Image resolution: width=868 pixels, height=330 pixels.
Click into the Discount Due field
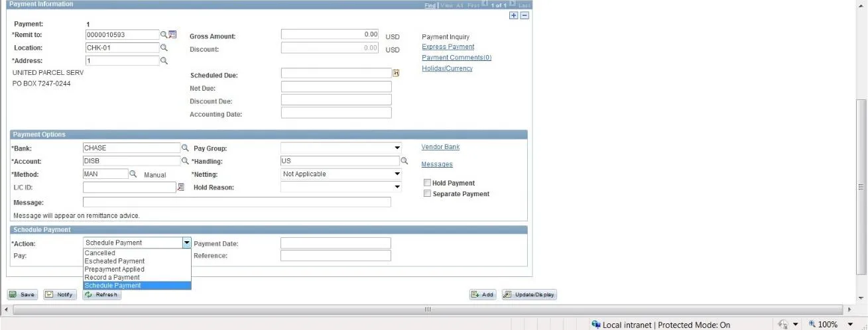[336, 100]
